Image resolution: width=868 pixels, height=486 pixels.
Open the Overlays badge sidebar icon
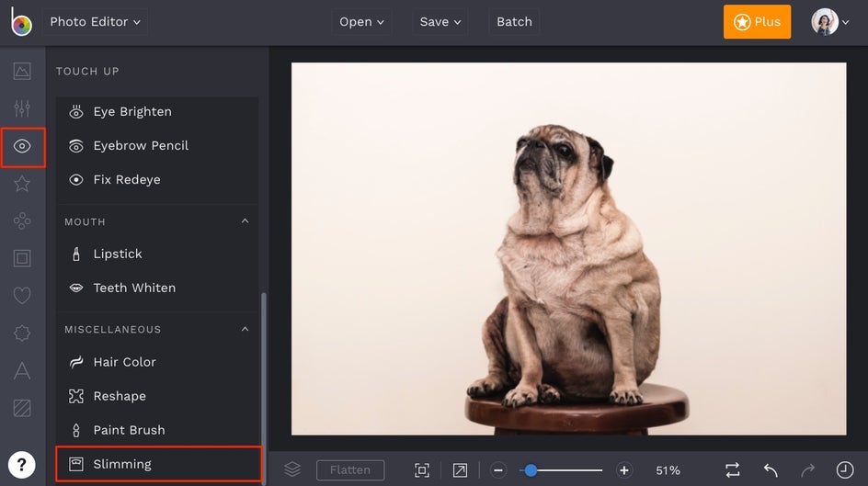tap(22, 333)
